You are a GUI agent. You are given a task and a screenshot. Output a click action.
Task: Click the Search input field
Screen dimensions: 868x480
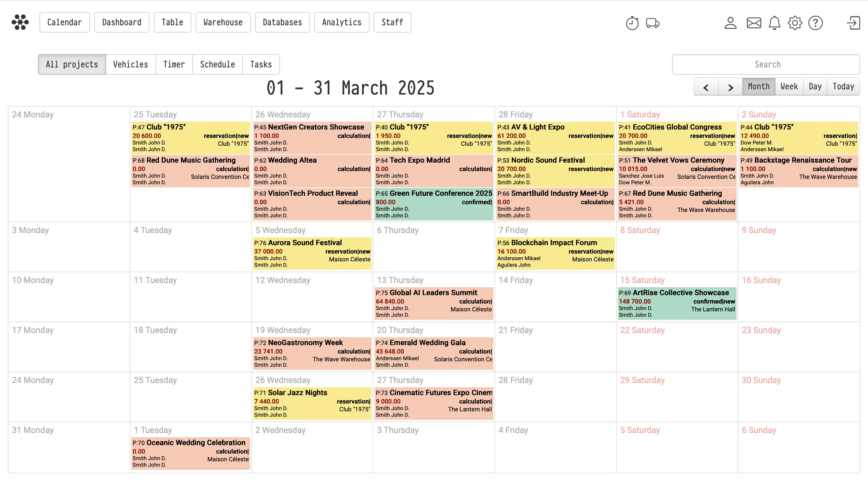[x=766, y=64]
